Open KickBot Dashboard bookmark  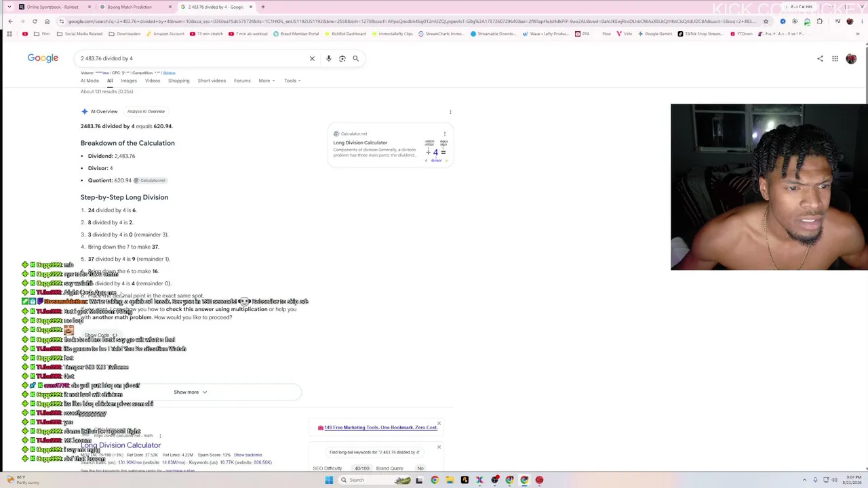pyautogui.click(x=345, y=33)
